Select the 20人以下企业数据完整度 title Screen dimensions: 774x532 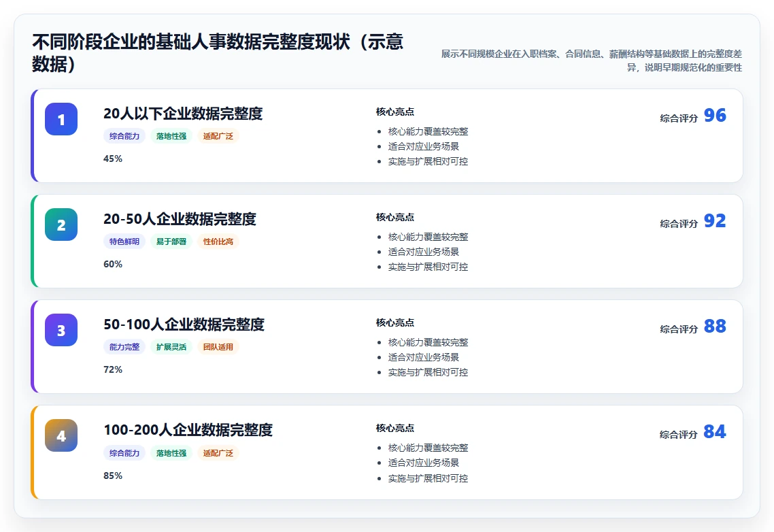183,114
